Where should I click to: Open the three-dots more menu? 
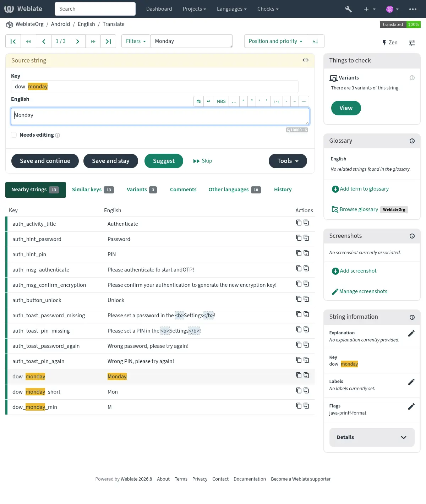point(413,9)
